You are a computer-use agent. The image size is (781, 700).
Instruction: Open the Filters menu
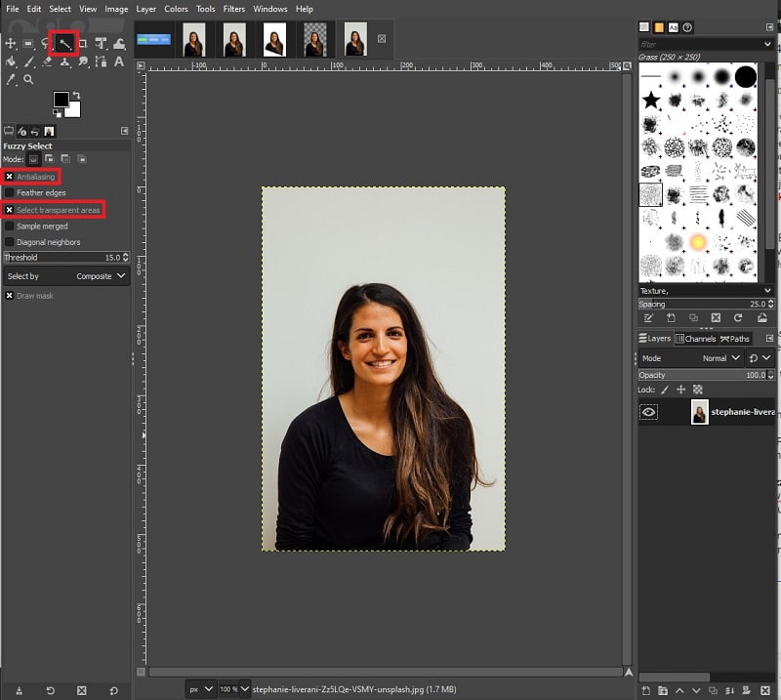tap(233, 9)
